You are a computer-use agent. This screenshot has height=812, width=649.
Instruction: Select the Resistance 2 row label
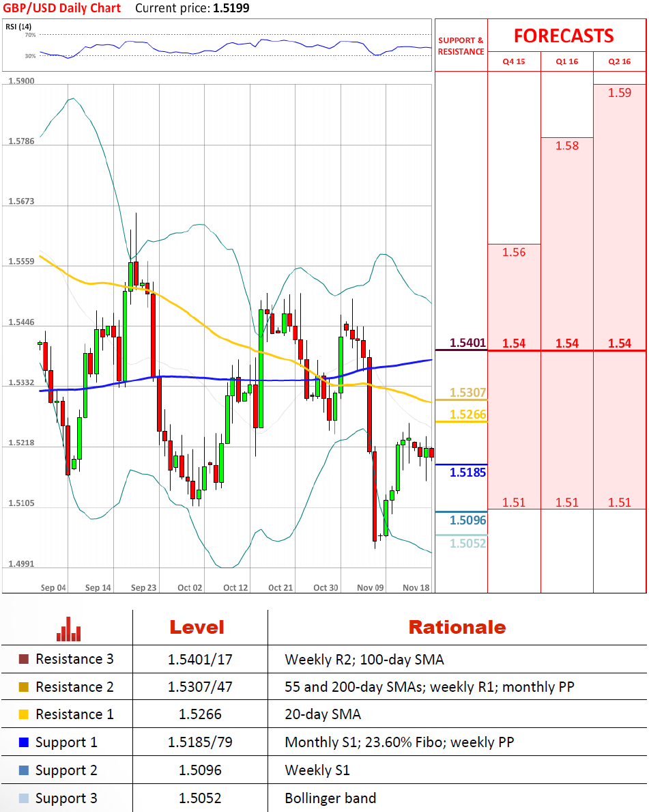[x=74, y=687]
